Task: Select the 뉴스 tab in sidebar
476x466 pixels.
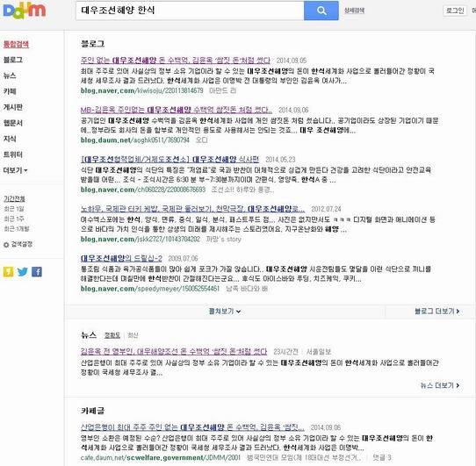Action: pyautogui.click(x=10, y=75)
